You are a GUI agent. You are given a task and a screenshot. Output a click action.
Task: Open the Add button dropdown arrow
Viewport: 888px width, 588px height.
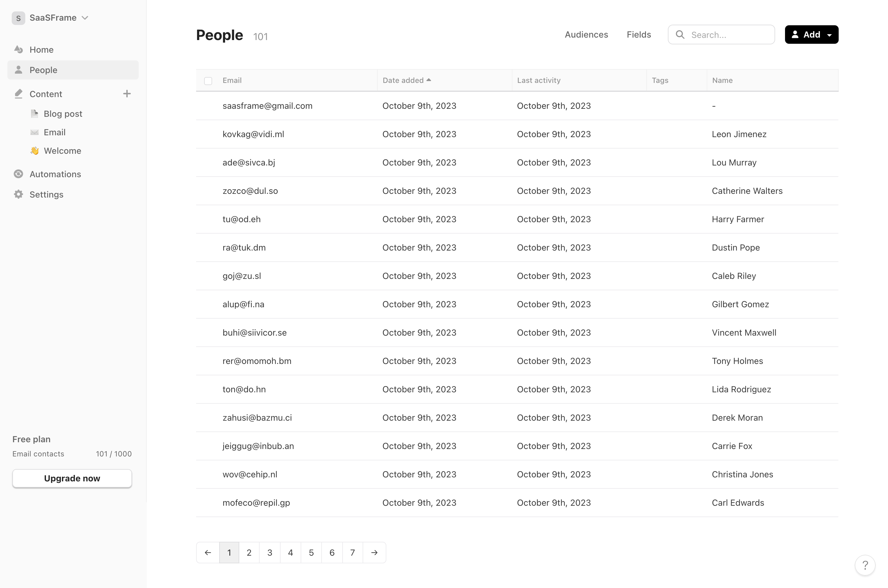(x=829, y=35)
